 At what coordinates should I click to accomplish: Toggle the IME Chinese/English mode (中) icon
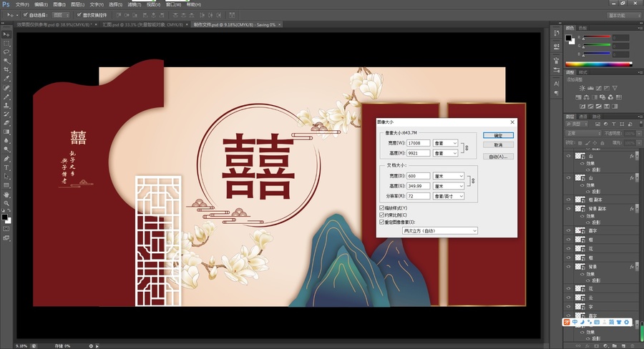coord(575,322)
